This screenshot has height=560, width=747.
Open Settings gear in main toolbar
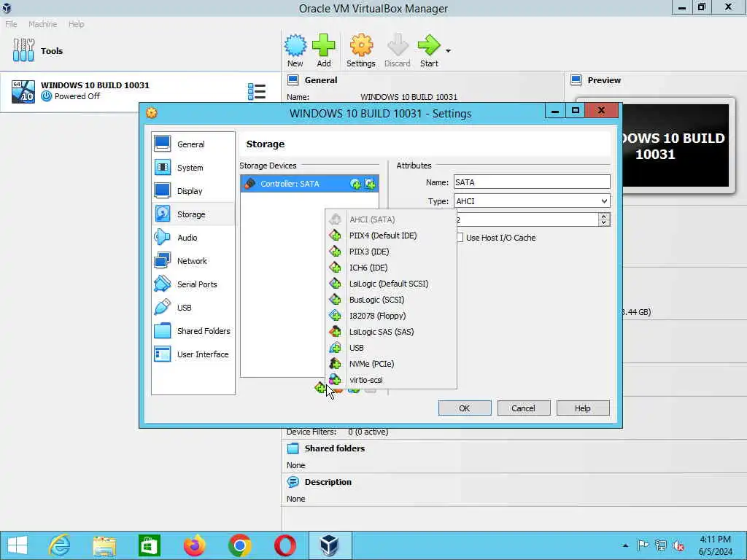click(361, 46)
